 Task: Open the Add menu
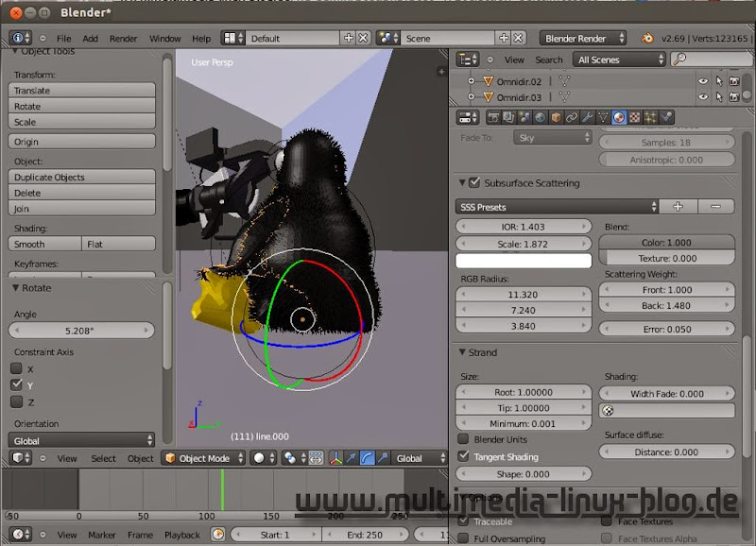pyautogui.click(x=90, y=38)
